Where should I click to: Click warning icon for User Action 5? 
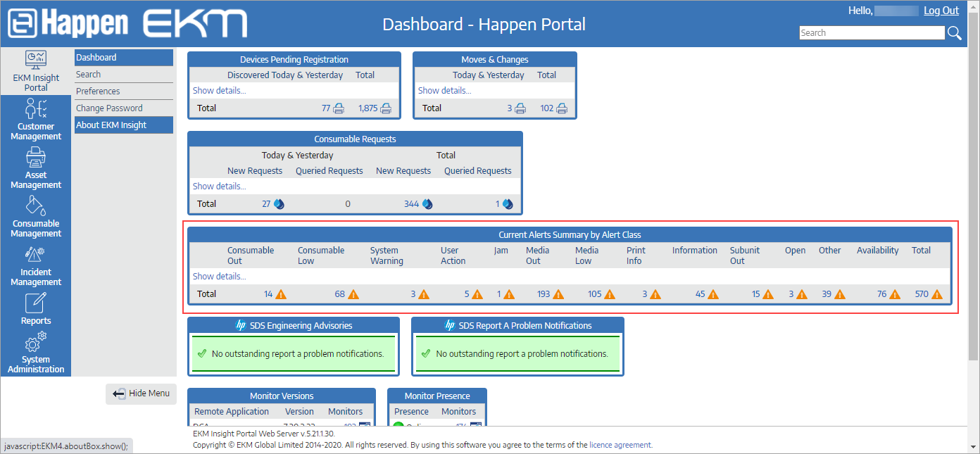[477, 294]
